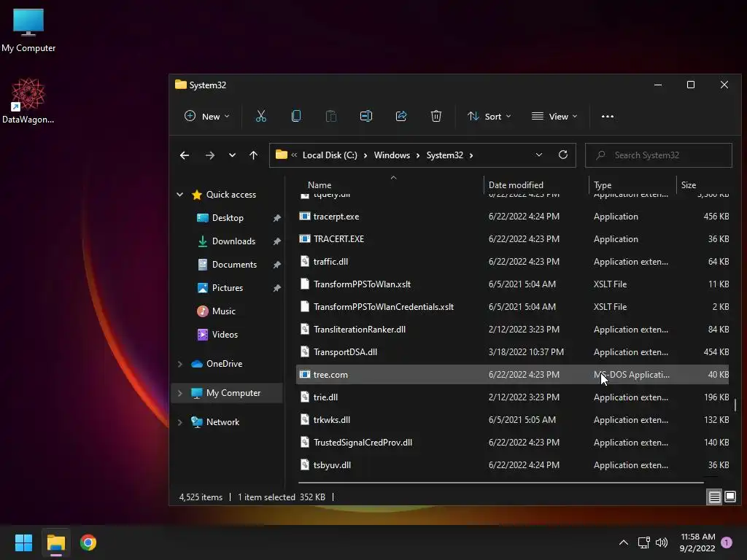Expand the Network tree node
Image resolution: width=747 pixels, height=560 pixels.
[x=179, y=422]
